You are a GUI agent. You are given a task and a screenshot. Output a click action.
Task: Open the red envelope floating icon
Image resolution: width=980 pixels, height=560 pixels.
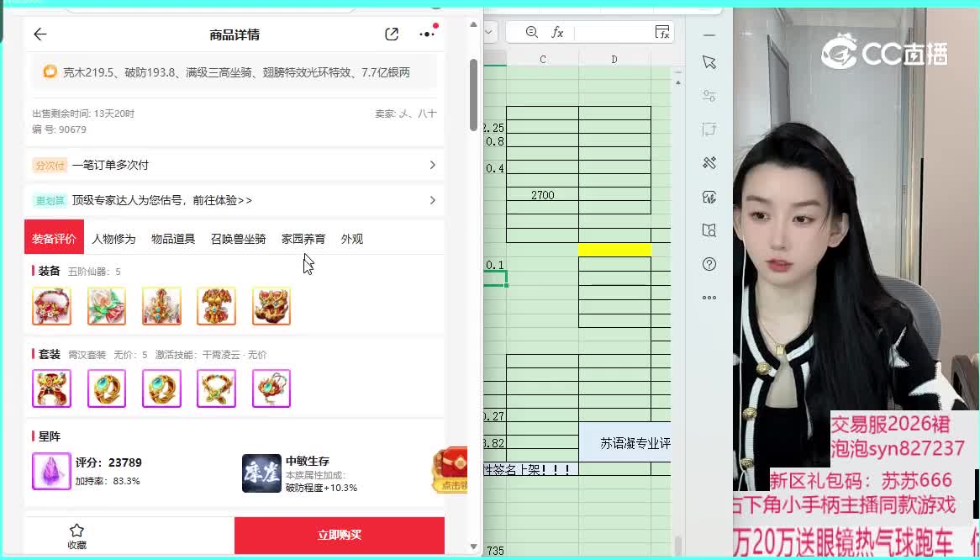click(450, 469)
